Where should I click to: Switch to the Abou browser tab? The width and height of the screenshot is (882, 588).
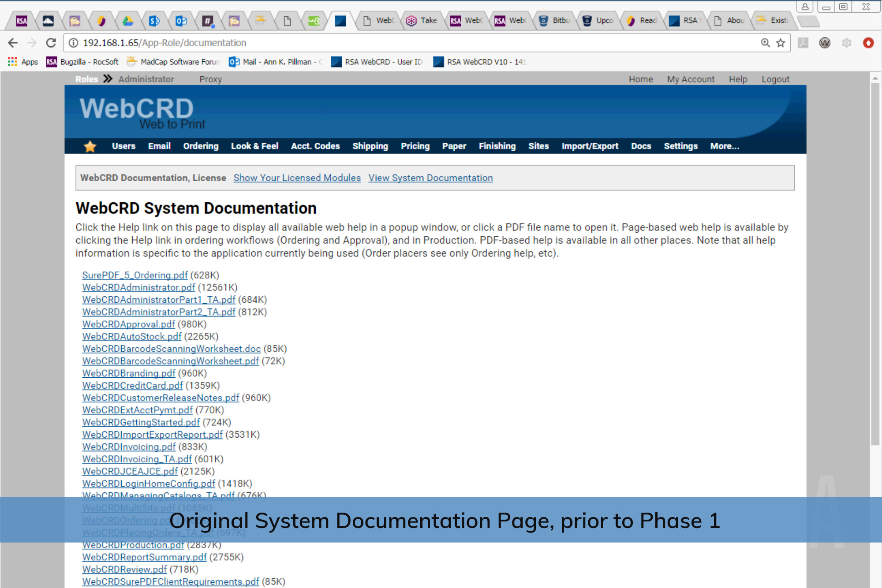click(730, 21)
